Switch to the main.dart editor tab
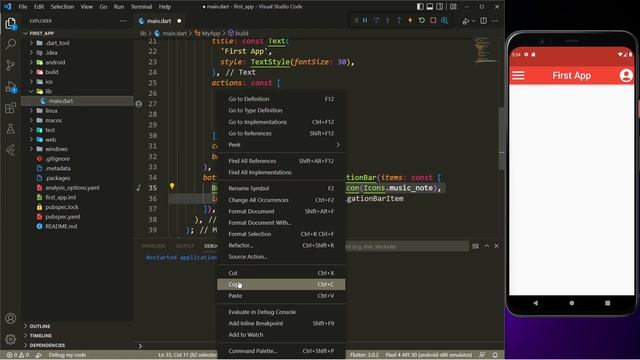Viewport: 640px width, 360px height. pyautogui.click(x=159, y=21)
